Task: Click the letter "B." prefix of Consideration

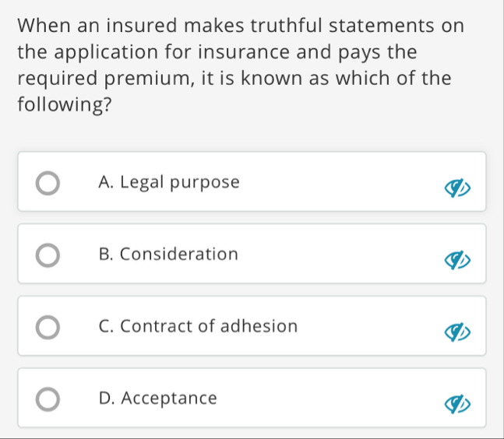Action: 106,255
